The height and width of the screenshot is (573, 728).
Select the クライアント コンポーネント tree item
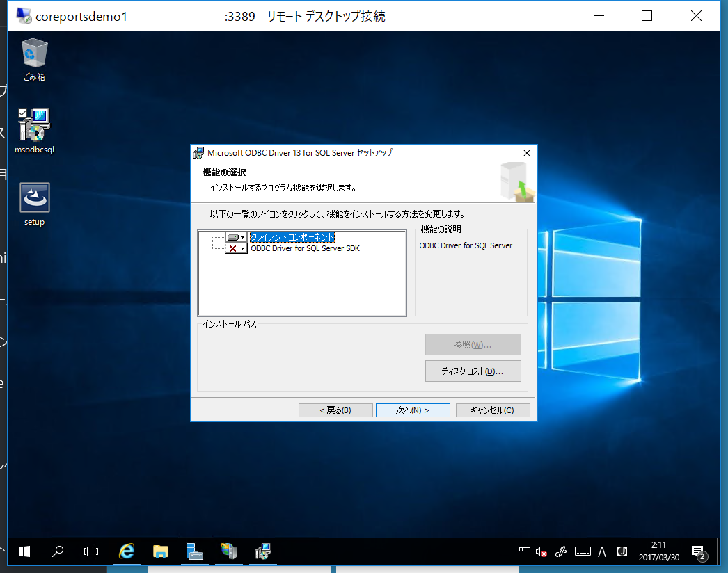[292, 237]
